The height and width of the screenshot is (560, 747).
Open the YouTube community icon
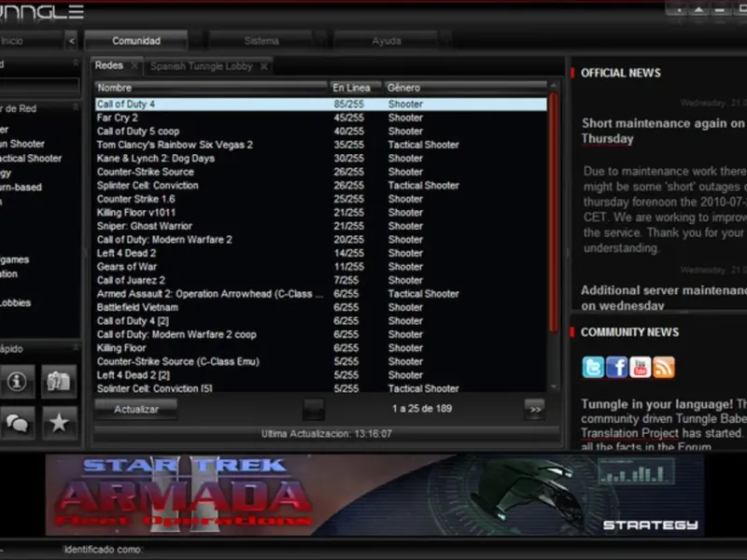pos(640,368)
